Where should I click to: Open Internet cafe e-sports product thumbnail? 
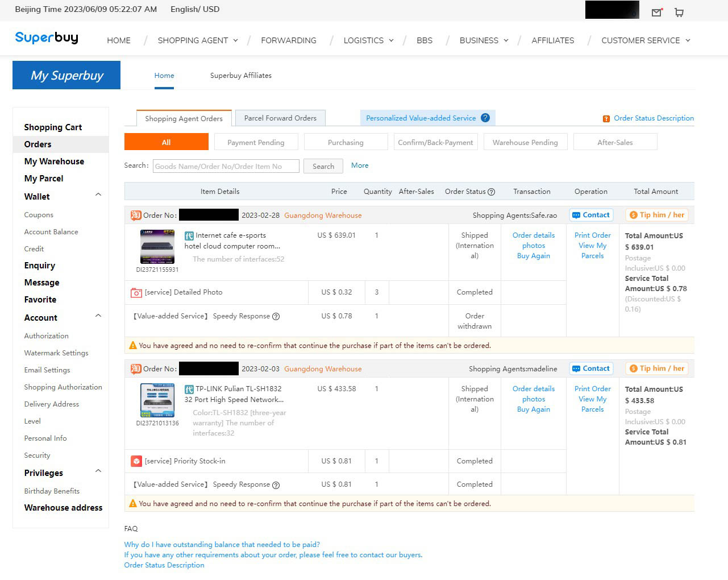[157, 246]
